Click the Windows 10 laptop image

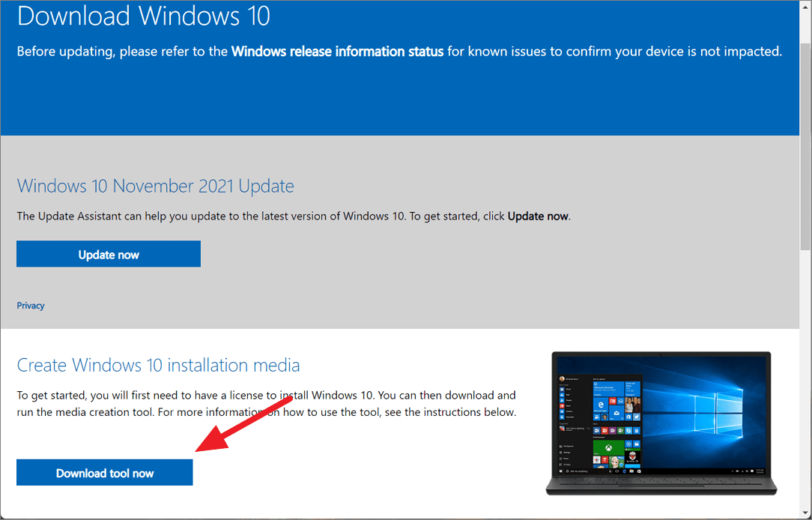pos(661,423)
